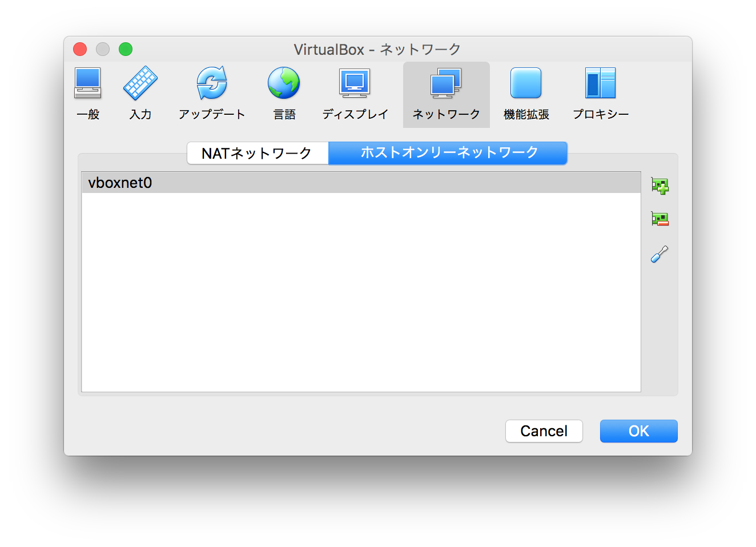Select the ネットワーク (Network) preferences pane
The image size is (756, 547).
tap(447, 95)
